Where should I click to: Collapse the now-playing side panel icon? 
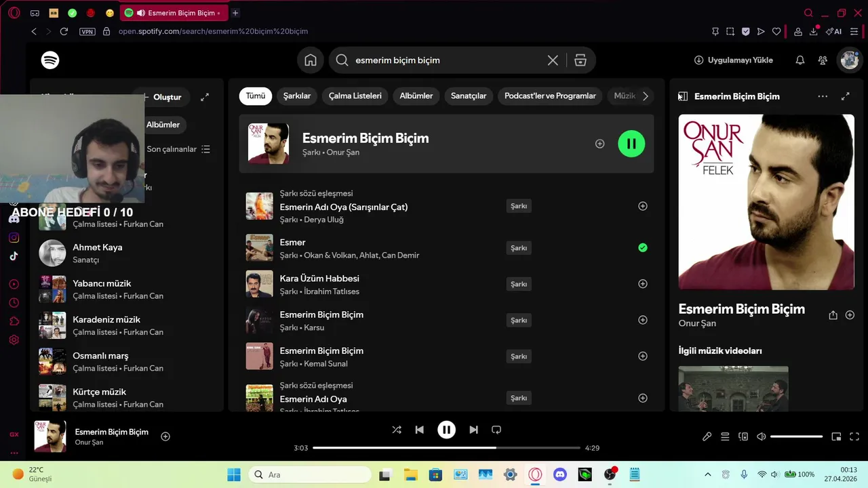(x=683, y=96)
